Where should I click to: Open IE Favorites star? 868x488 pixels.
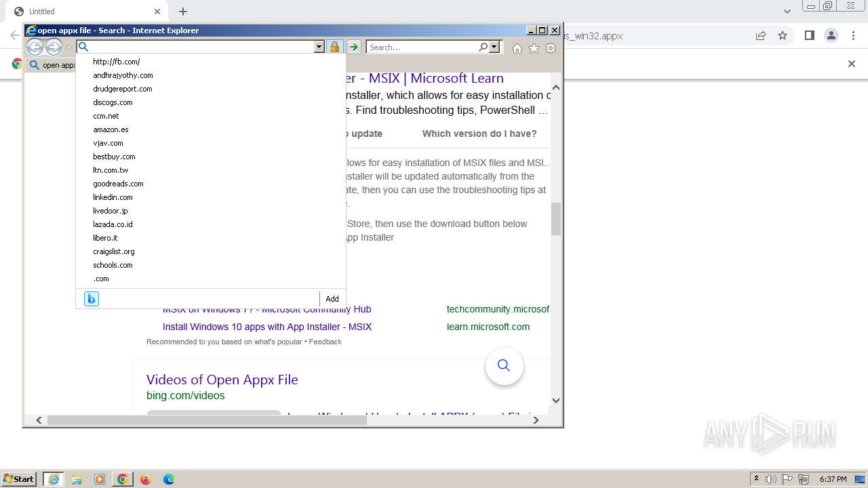click(534, 48)
